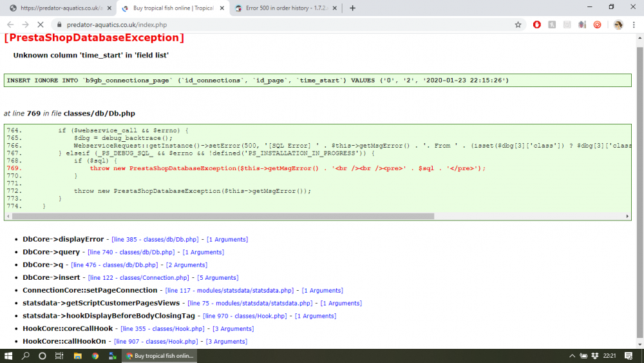The height and width of the screenshot is (363, 644).
Task: Open line 970 classes/Hook.php link
Action: [245, 316]
